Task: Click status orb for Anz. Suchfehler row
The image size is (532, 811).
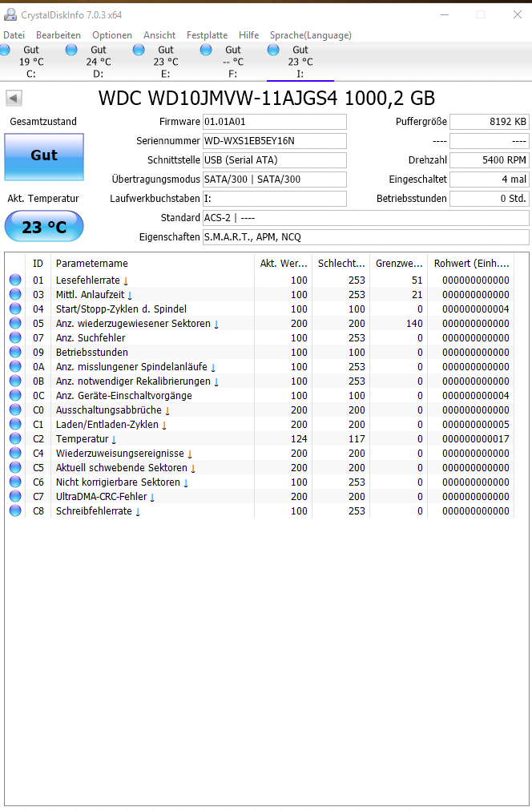Action: 15,337
